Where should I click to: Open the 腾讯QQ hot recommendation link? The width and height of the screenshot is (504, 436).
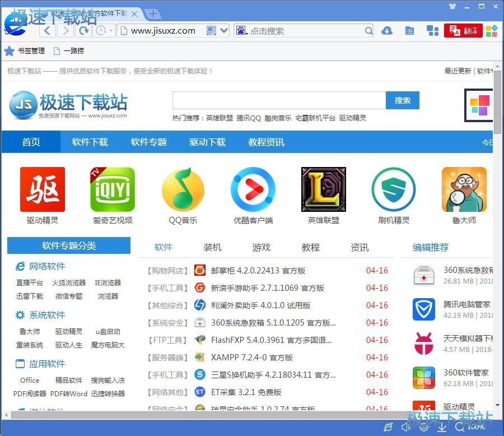tap(249, 118)
